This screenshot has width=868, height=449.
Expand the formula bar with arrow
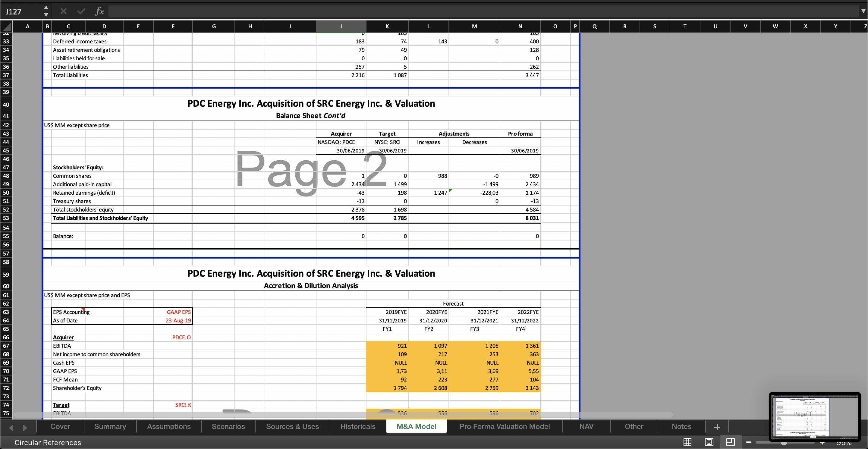point(863,11)
